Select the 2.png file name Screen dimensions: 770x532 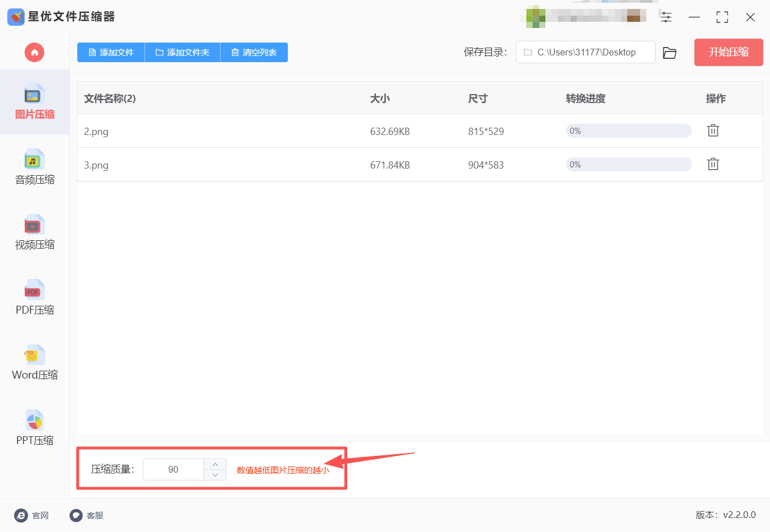[x=96, y=132]
